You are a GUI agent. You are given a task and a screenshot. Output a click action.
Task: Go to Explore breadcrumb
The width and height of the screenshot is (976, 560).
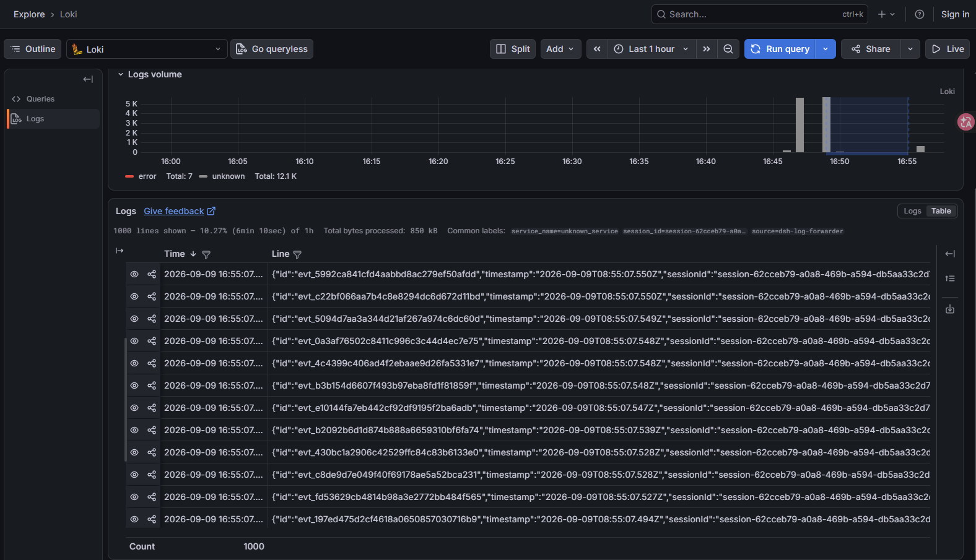(x=29, y=14)
